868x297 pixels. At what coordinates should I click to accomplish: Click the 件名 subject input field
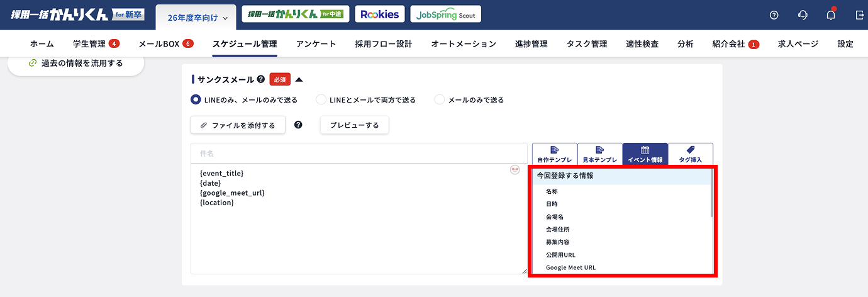(x=359, y=153)
